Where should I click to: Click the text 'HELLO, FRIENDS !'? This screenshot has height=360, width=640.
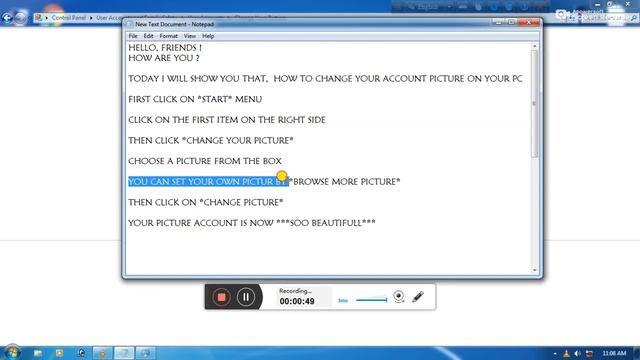(x=165, y=48)
